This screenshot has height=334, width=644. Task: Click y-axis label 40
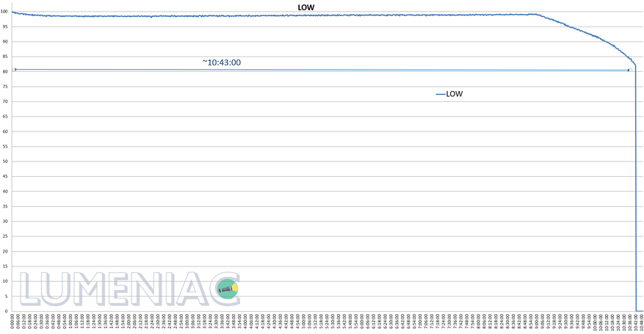coord(5,191)
